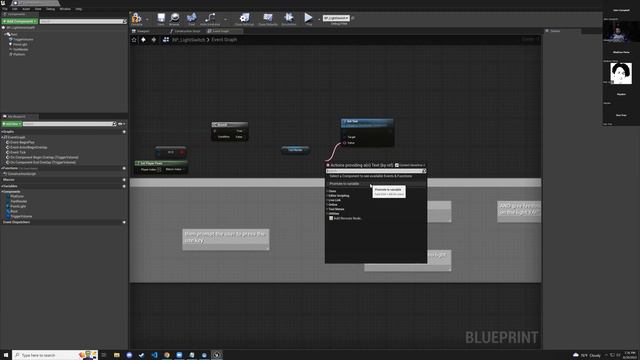Click the graph bookmark star icon
The width and height of the screenshot is (640, 360).
tap(134, 40)
